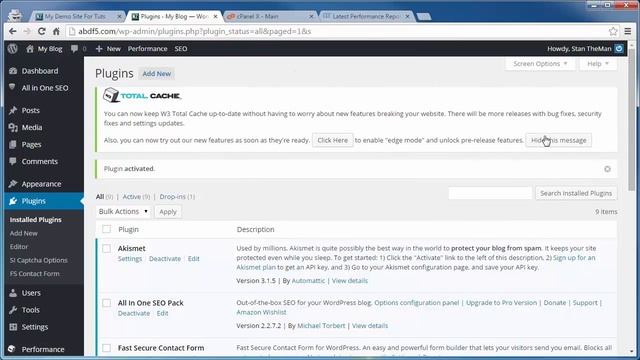Open the Appearance section in sidebar
The width and height of the screenshot is (640, 360).
(x=41, y=184)
